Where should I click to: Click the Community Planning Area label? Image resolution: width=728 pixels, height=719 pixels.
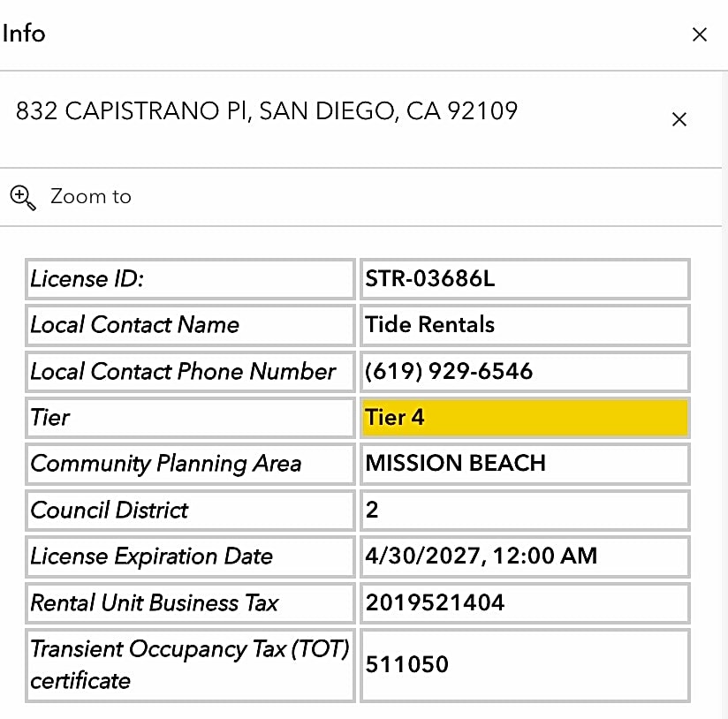click(x=166, y=464)
